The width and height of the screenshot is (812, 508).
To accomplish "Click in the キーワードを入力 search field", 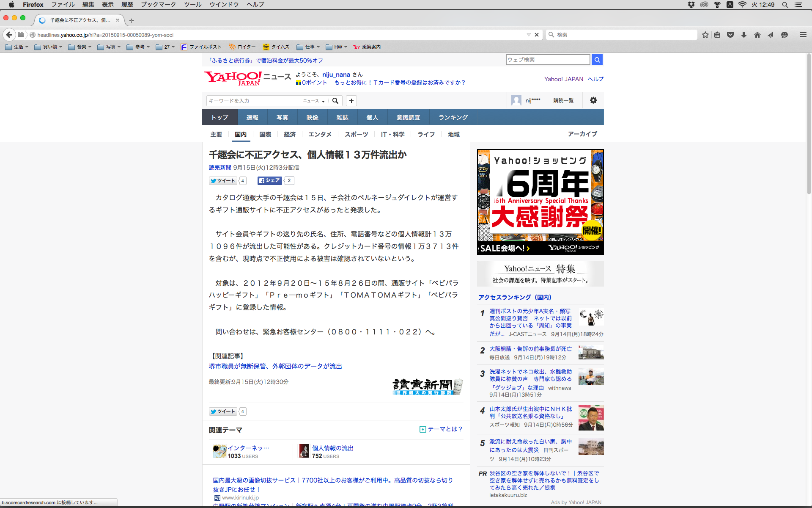I will pos(254,101).
